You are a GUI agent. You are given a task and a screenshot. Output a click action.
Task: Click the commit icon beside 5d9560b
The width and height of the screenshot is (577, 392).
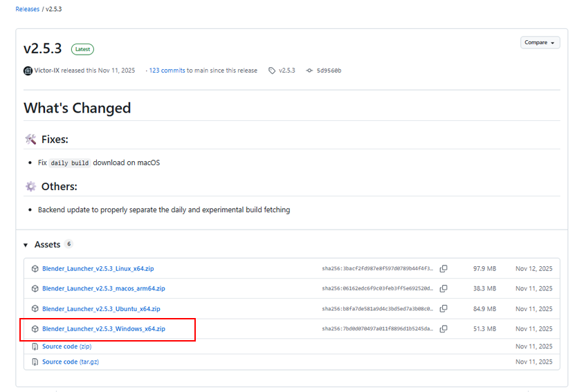pyautogui.click(x=309, y=71)
